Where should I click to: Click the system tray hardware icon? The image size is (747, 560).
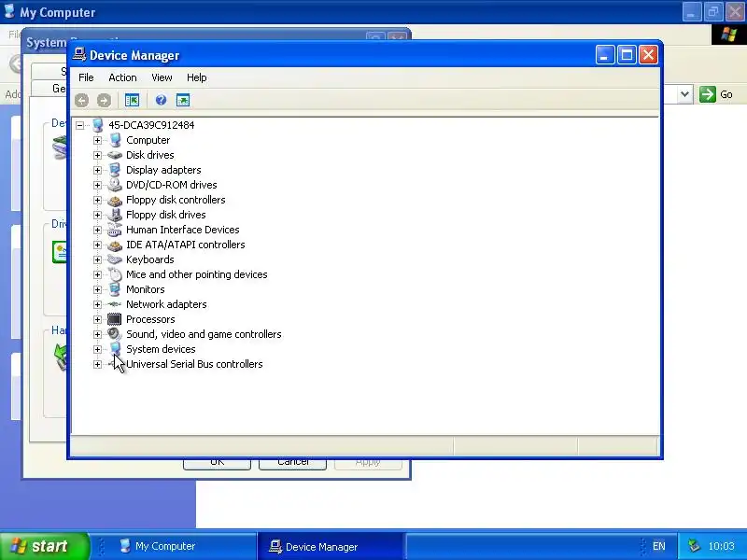point(695,546)
